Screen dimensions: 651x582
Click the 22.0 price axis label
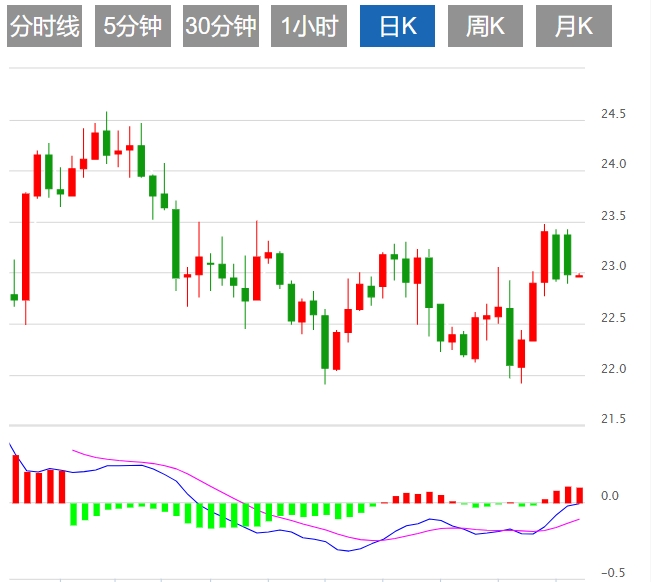[x=613, y=369]
